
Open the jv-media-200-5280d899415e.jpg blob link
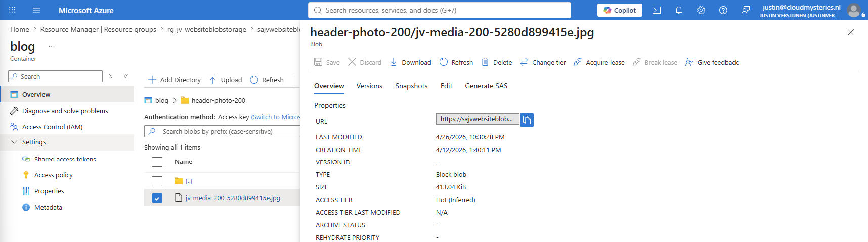[233, 198]
